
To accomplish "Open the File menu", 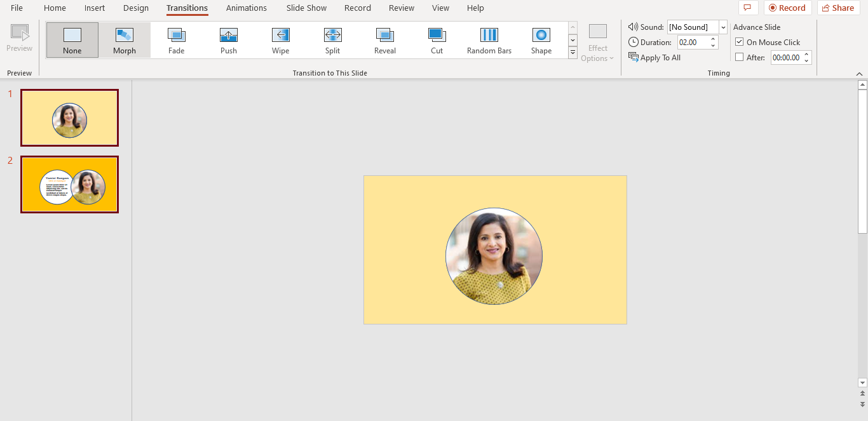I will pos(17,8).
